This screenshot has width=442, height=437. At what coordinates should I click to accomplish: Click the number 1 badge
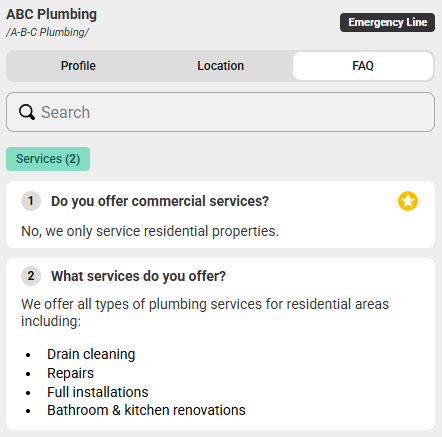click(x=31, y=201)
